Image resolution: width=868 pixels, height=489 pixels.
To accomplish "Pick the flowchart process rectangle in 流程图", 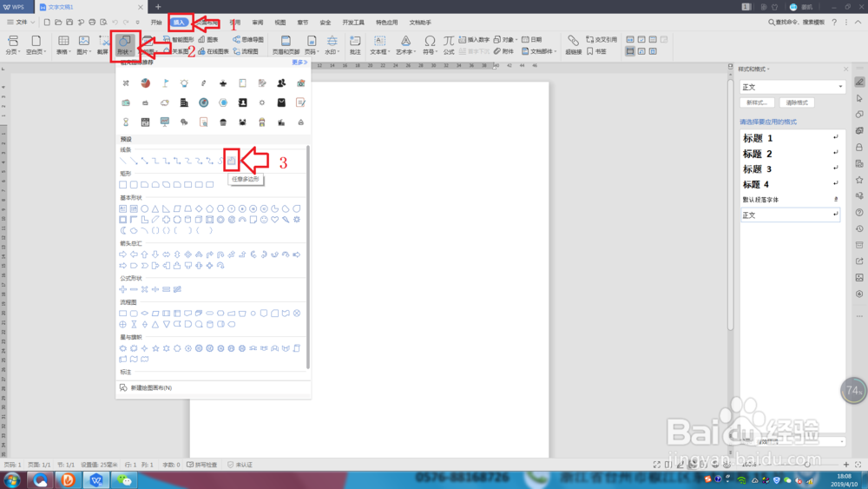I will pos(123,314).
